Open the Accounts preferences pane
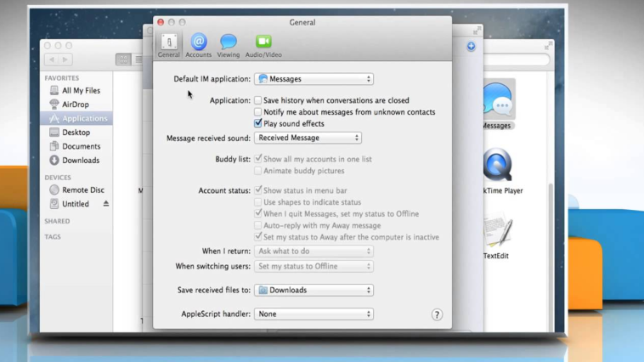The height and width of the screenshot is (362, 644). [198, 45]
